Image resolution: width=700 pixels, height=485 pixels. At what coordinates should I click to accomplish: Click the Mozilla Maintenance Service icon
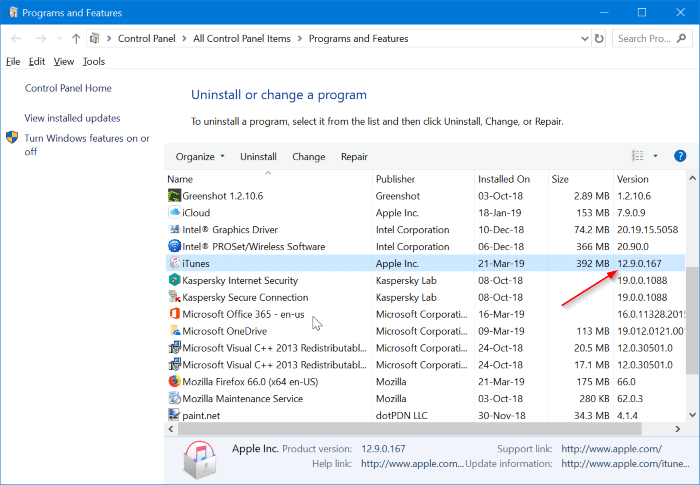coord(174,398)
